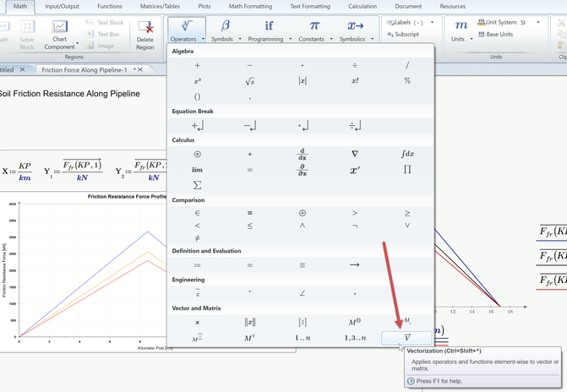The height and width of the screenshot is (392, 567).
Task: Click the Delete Region icon
Action: (x=145, y=35)
